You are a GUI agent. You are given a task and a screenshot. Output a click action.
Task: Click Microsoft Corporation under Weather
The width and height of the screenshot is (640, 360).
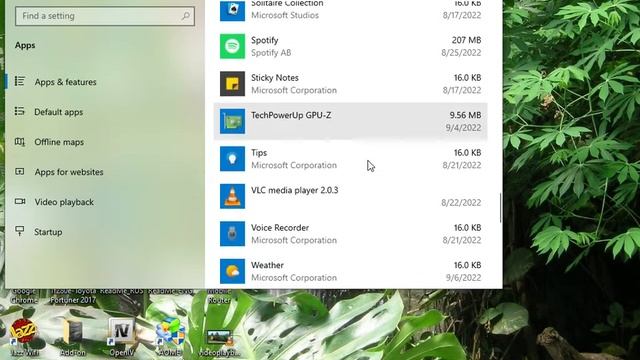pos(294,278)
